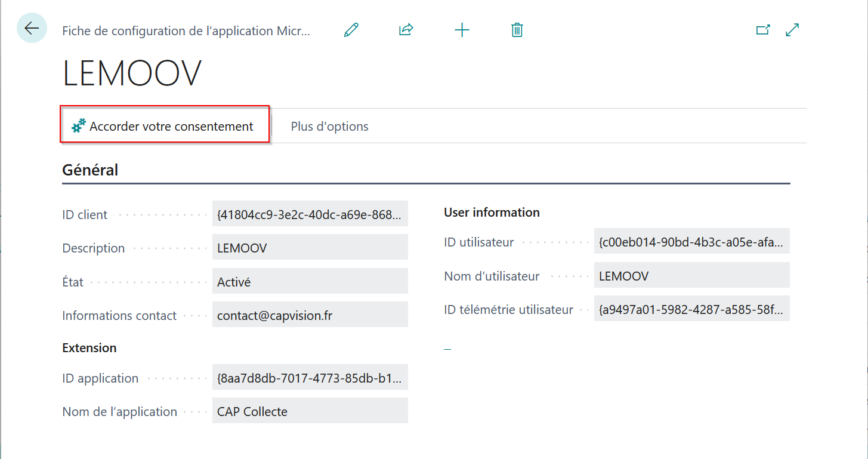The width and height of the screenshot is (868, 459).
Task: Open page in new window icon
Action: (x=763, y=30)
